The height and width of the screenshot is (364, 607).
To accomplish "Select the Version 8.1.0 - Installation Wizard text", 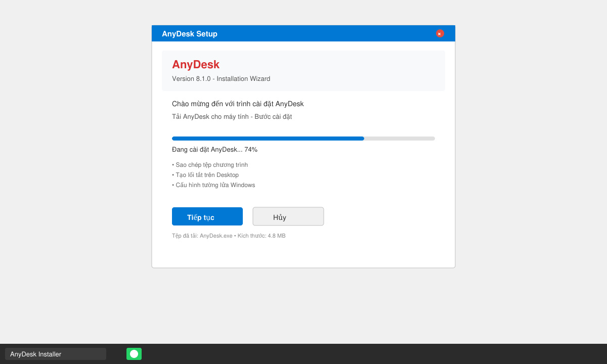I will coord(221,79).
